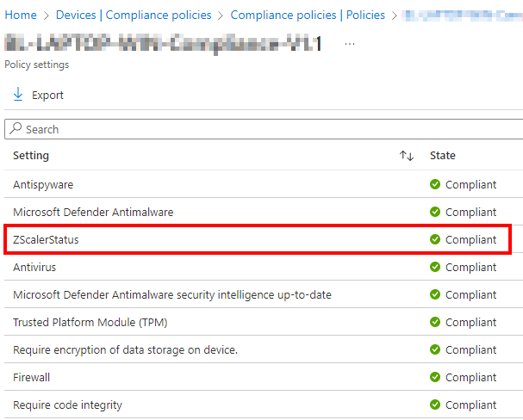Go to Devices | Compliance policies breadcrumb
This screenshot has width=523, height=420.
coord(134,15)
